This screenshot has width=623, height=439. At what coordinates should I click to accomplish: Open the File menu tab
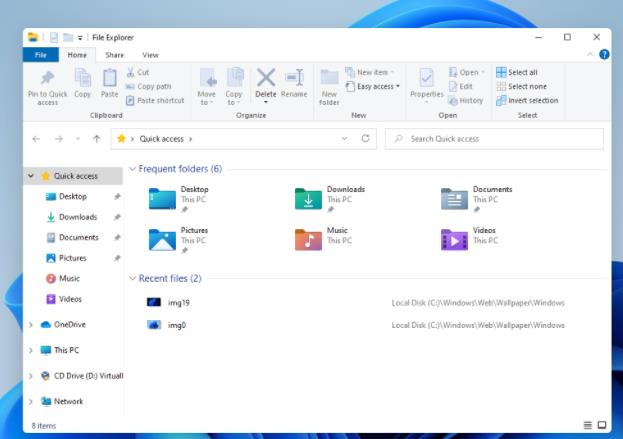(x=40, y=55)
